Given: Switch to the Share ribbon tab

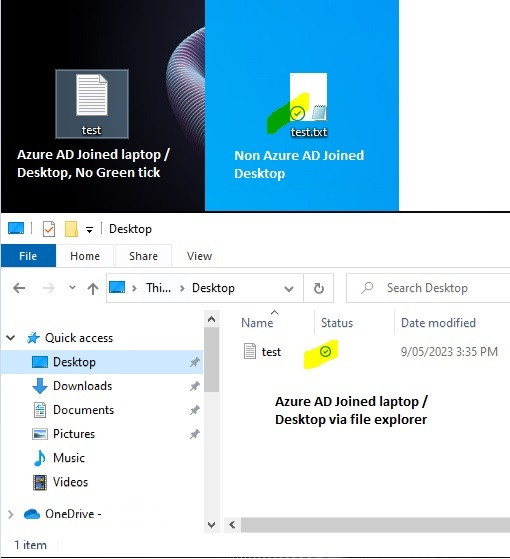Looking at the screenshot, I should coord(143,256).
